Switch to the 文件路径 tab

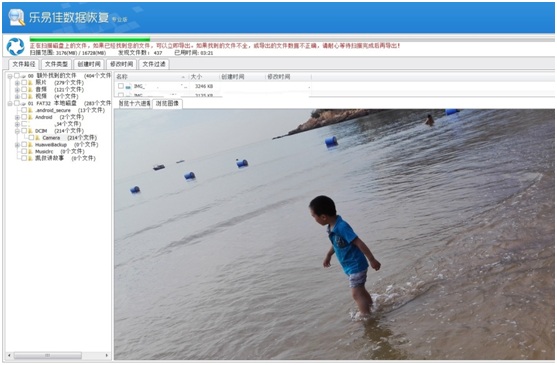[23, 64]
